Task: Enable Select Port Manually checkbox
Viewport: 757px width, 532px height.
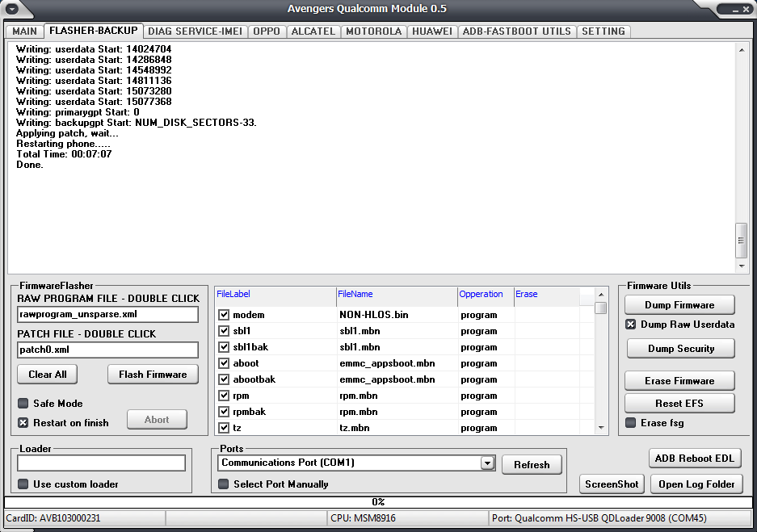Action: [x=223, y=484]
